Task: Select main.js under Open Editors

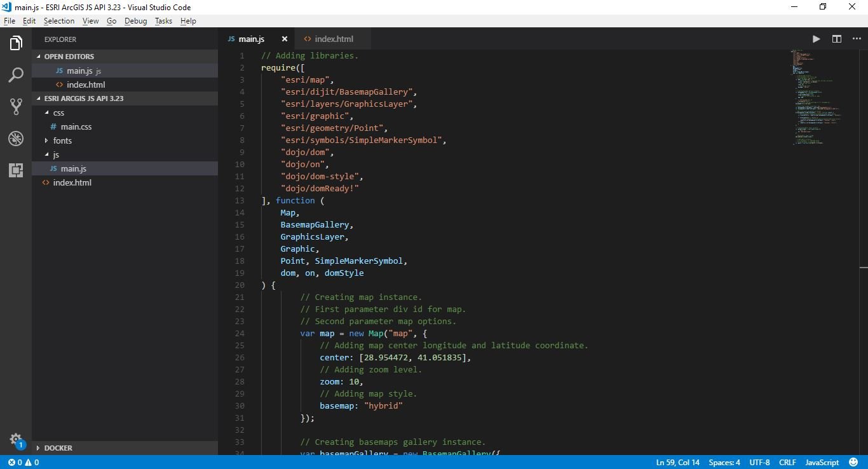Action: (x=125, y=71)
